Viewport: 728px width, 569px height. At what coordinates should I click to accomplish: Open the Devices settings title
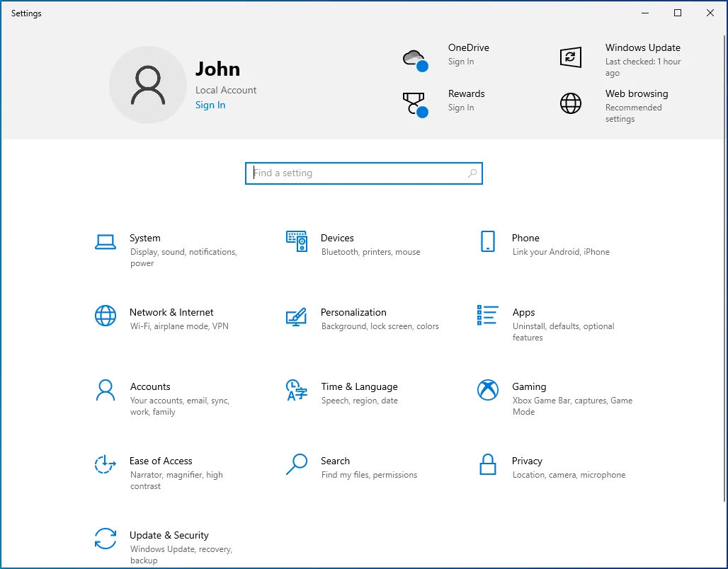pos(337,238)
